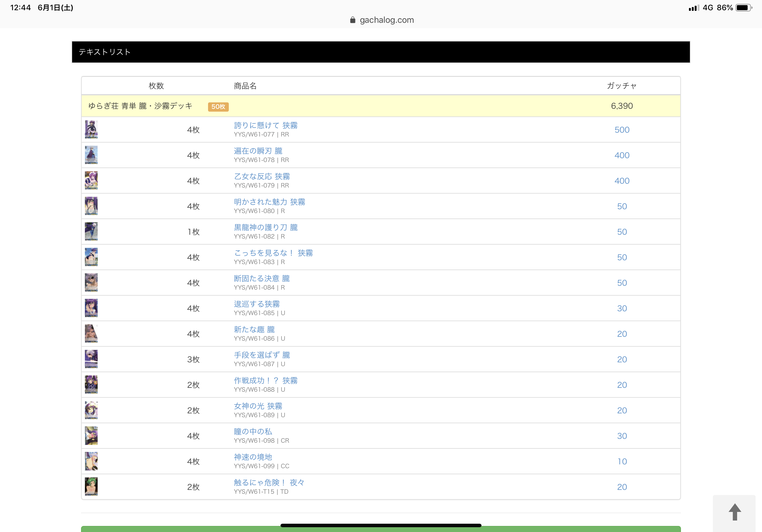Screen dimensions: 762x532
Task: Tap the lock icon beside gachalog.com
Action: click(x=353, y=20)
